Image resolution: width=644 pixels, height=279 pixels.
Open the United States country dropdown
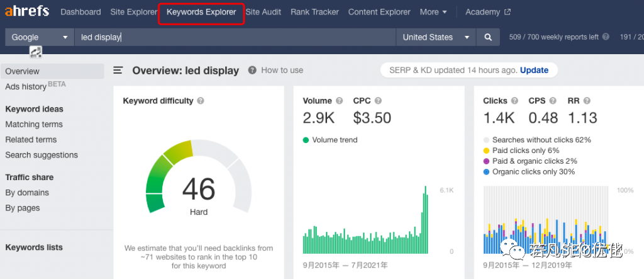pos(436,37)
